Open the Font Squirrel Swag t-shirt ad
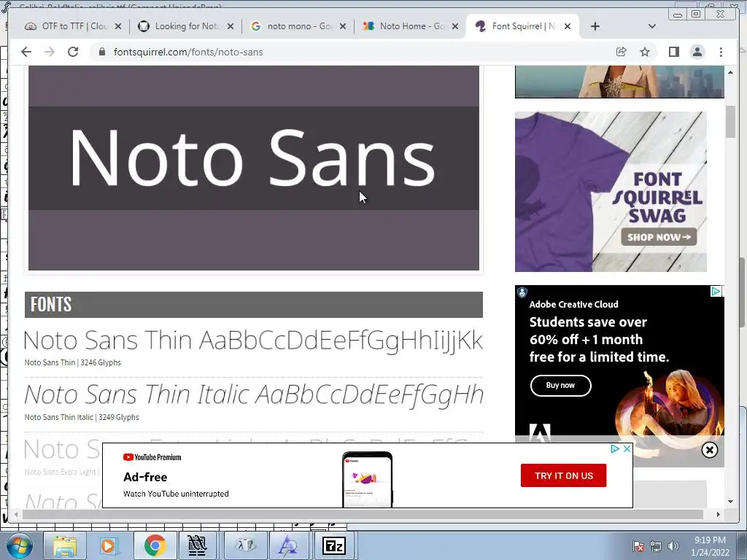 [611, 192]
